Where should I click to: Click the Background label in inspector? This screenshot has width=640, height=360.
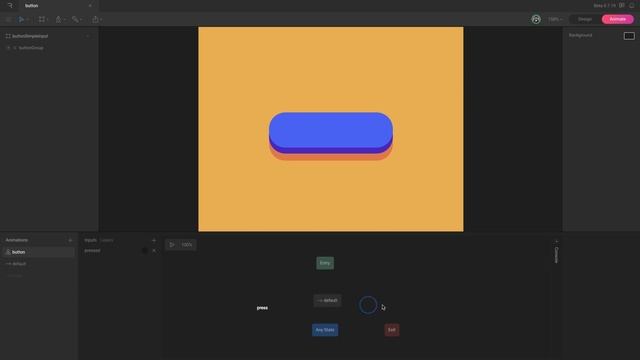pos(580,36)
